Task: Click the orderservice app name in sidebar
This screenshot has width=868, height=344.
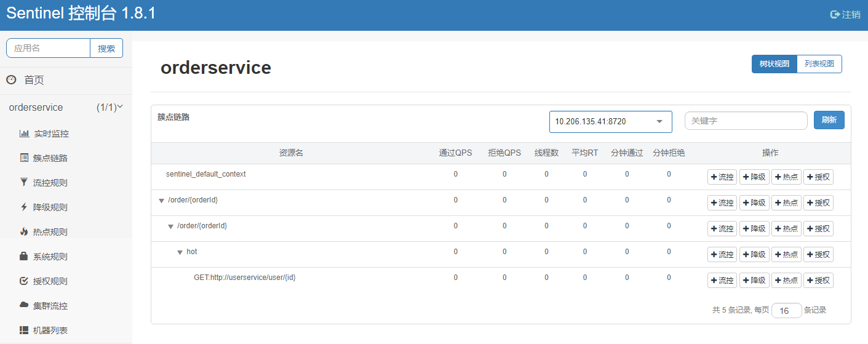Action: 36,107
